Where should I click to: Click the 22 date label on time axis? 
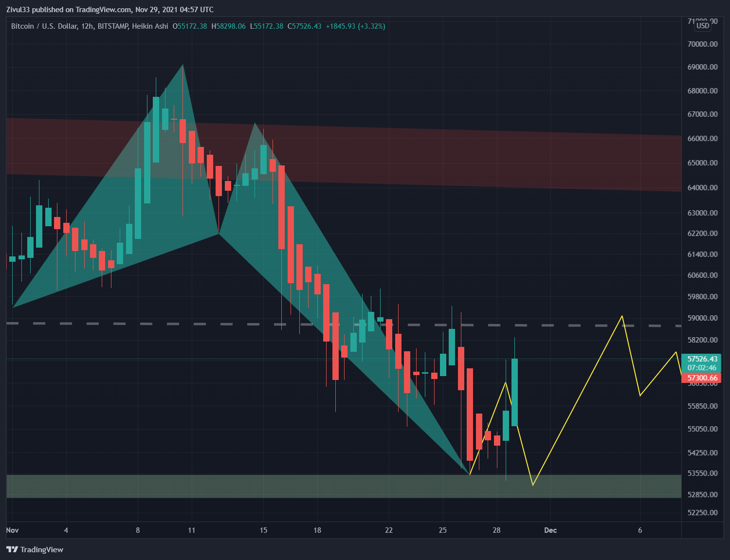pyautogui.click(x=389, y=530)
